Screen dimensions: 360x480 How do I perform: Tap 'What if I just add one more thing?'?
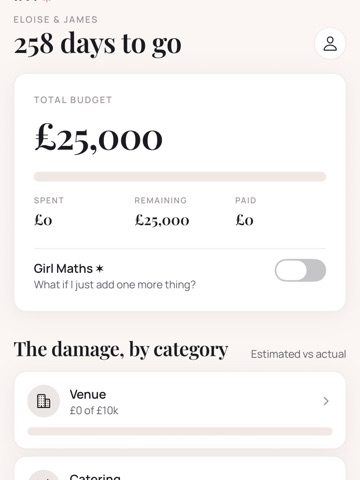pyautogui.click(x=115, y=285)
